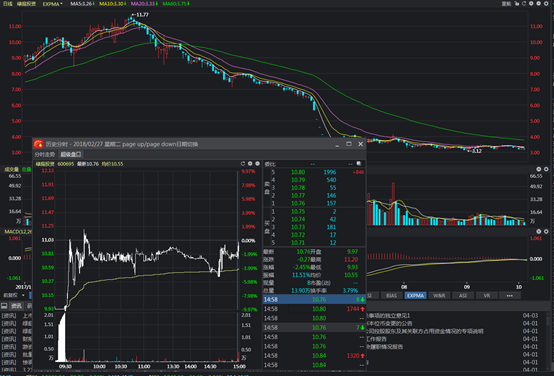Click the text button left of lock icon

pos(506,4)
